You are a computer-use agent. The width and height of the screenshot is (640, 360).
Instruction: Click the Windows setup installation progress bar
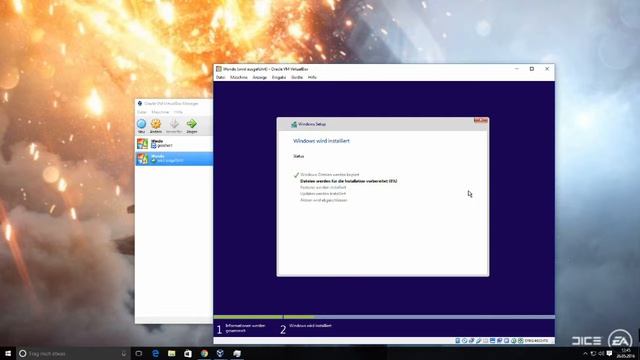pyautogui.click(x=384, y=317)
